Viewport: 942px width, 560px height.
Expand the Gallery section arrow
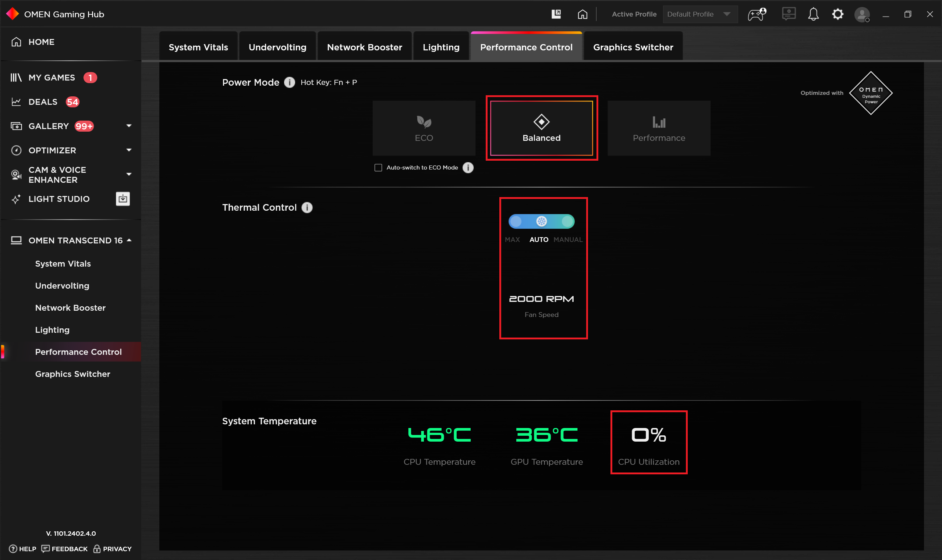click(x=129, y=126)
